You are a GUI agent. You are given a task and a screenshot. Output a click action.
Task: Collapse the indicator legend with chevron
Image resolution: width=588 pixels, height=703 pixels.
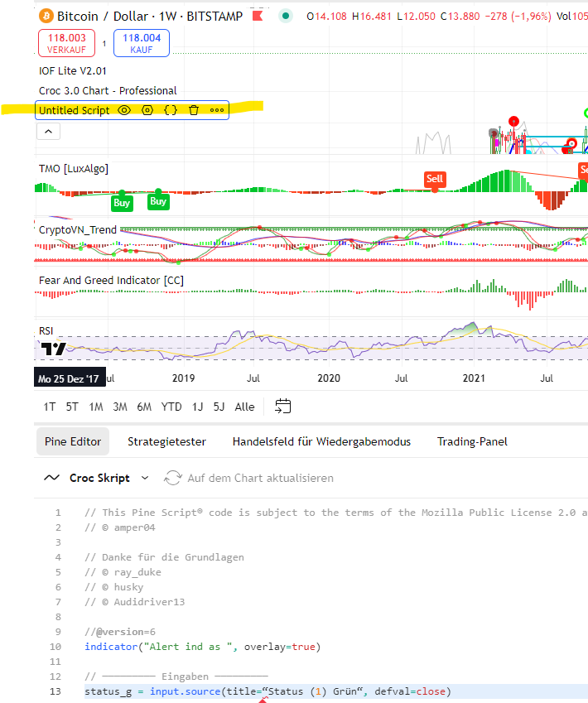pyautogui.click(x=48, y=131)
